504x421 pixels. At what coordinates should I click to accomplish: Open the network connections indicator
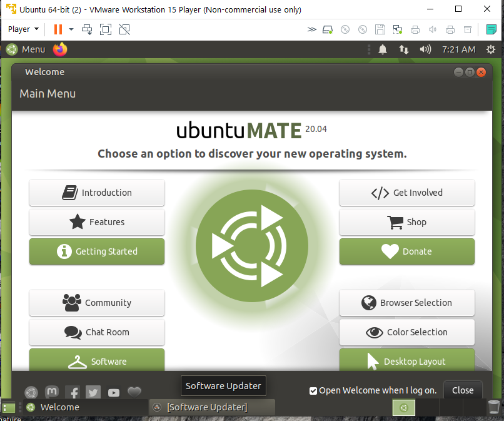(404, 49)
